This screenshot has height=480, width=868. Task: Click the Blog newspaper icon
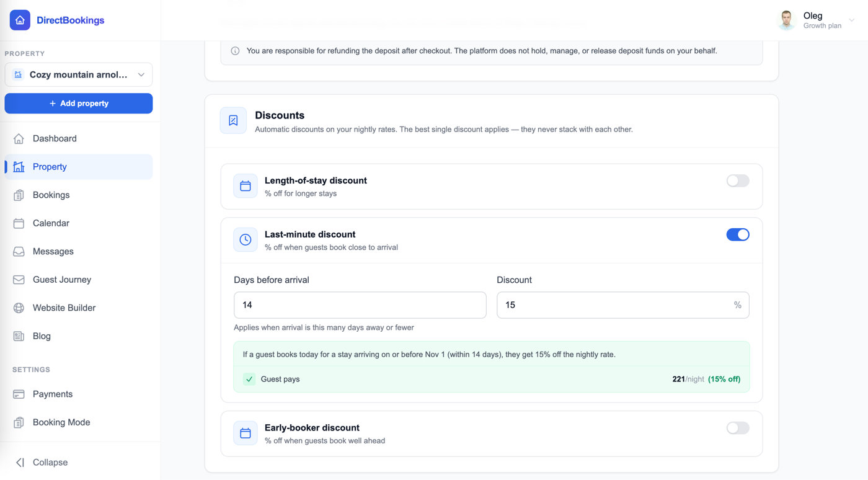[x=19, y=336]
